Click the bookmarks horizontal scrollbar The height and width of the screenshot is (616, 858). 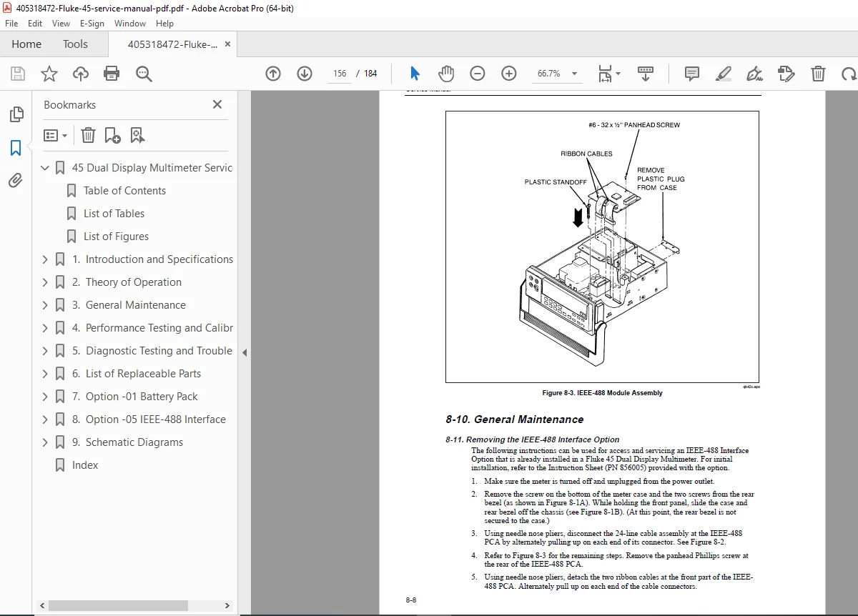point(119,605)
